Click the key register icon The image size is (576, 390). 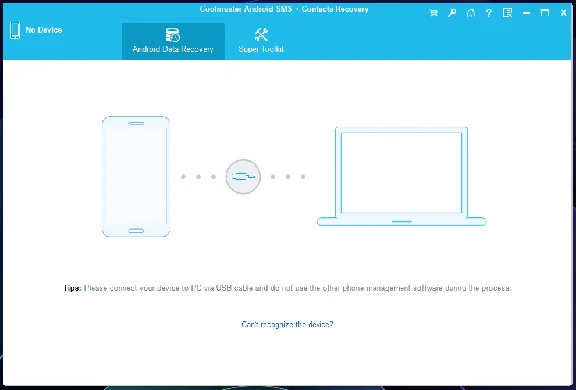tap(452, 13)
